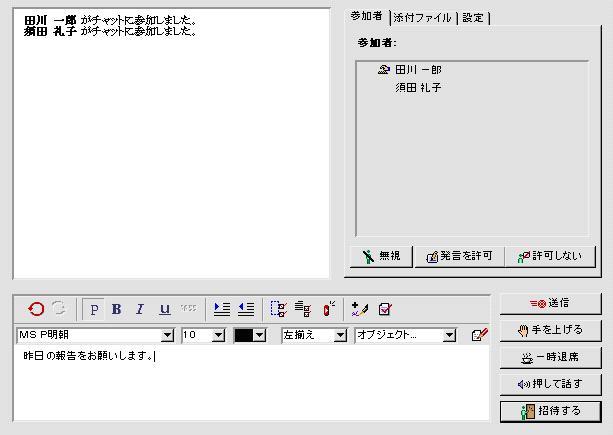The image size is (613, 435).
Task: Toggle underline text formatting
Action: click(164, 309)
